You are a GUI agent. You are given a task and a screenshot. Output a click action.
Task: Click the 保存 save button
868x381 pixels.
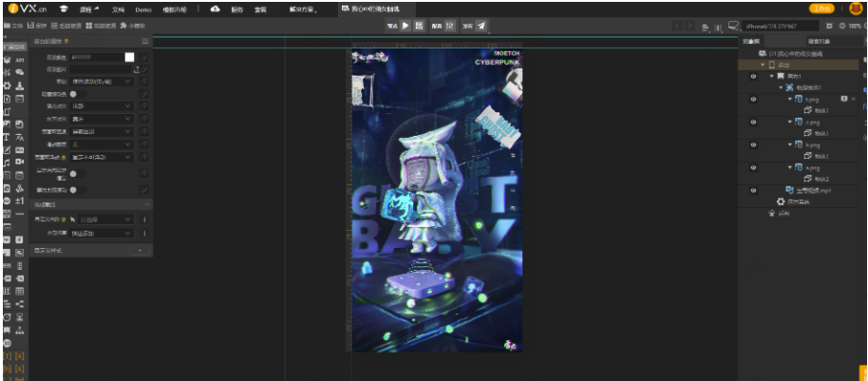coord(38,26)
